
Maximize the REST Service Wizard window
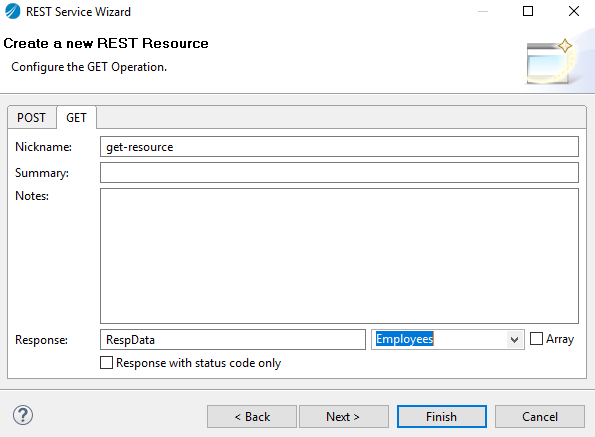528,11
